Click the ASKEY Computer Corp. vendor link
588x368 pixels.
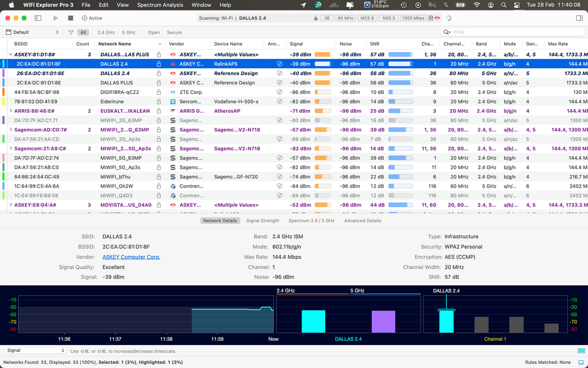tap(131, 257)
